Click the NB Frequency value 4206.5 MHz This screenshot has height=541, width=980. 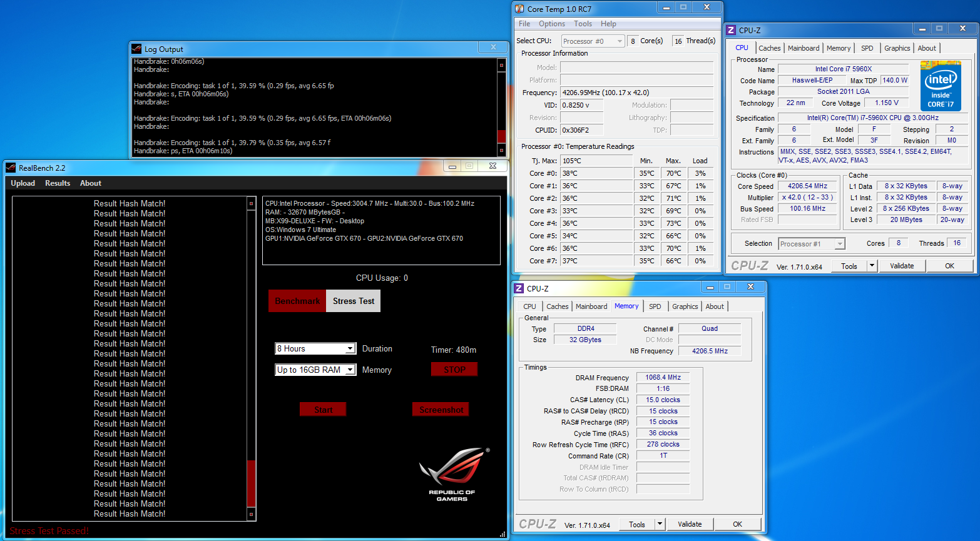click(710, 351)
